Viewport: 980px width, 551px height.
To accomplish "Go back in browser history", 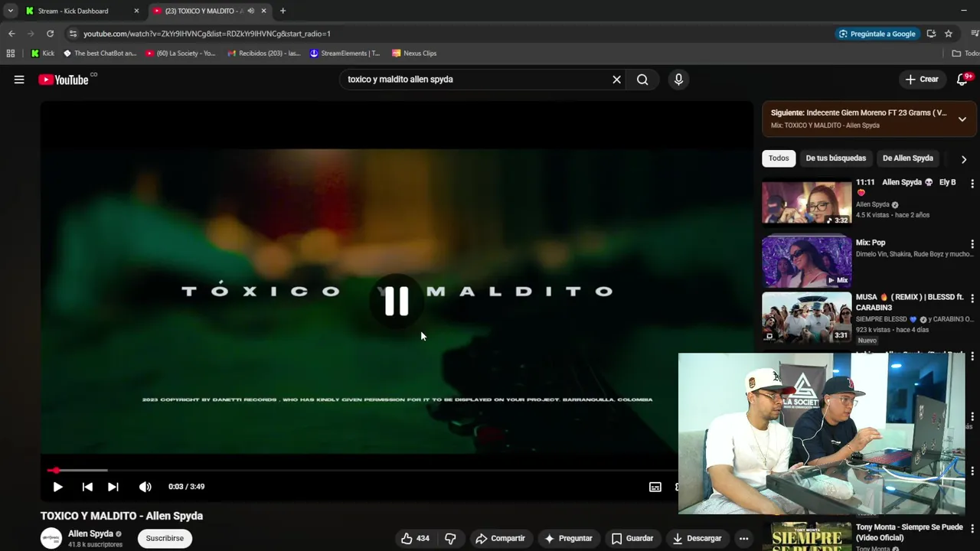I will point(11,34).
